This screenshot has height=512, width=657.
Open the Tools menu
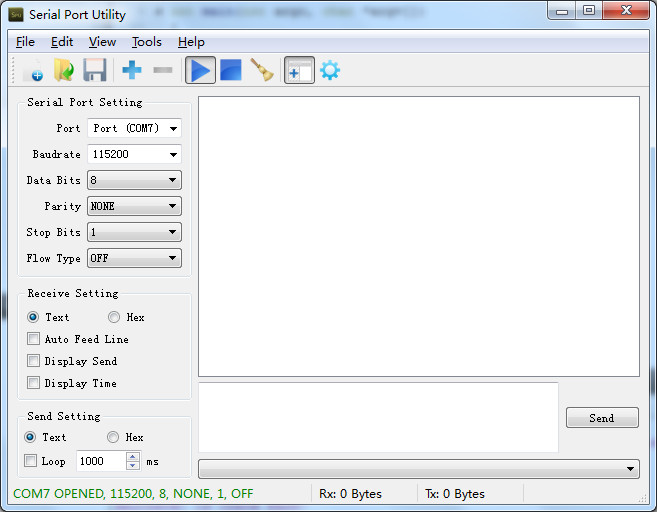pyautogui.click(x=147, y=42)
